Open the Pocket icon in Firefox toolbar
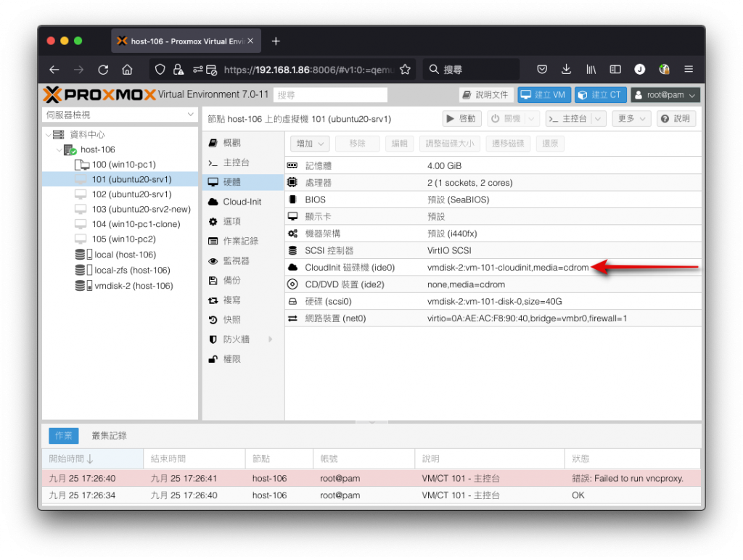The image size is (743, 560). click(x=542, y=70)
